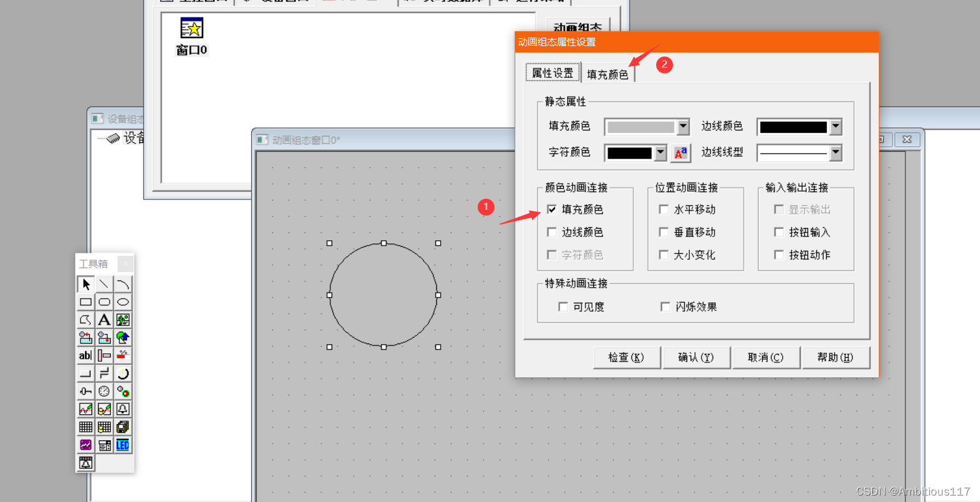Enable the 可见度 checkbox
Viewport: 980px width, 502px height.
(x=563, y=307)
